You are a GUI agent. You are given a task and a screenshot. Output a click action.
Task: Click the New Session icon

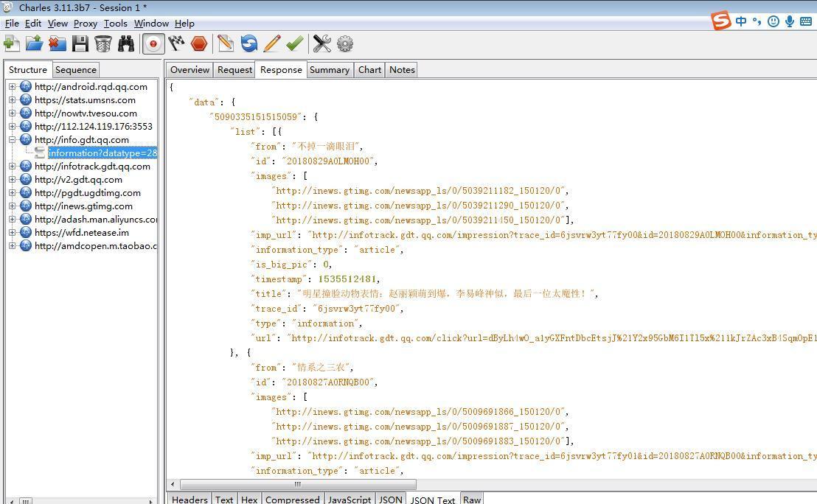pos(12,43)
